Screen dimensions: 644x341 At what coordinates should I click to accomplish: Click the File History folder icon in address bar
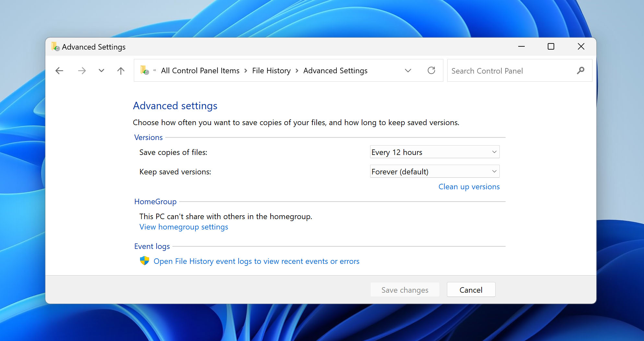coord(145,70)
